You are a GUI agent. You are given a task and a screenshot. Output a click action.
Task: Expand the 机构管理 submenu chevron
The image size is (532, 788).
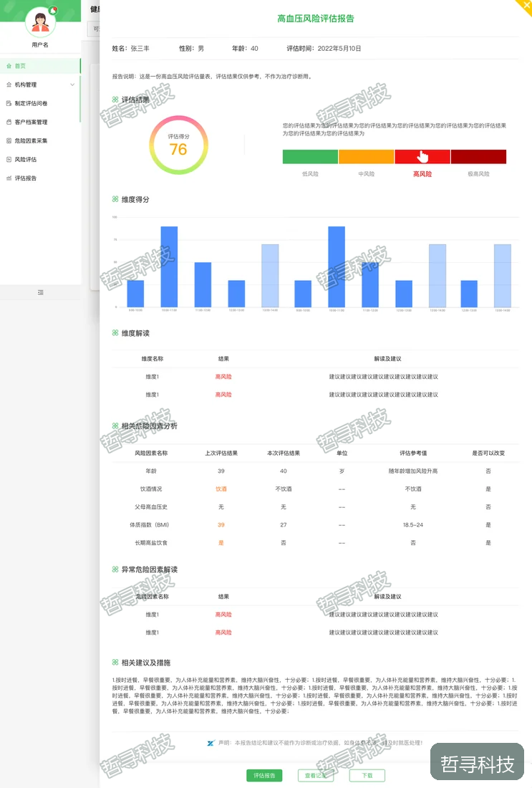[72, 85]
